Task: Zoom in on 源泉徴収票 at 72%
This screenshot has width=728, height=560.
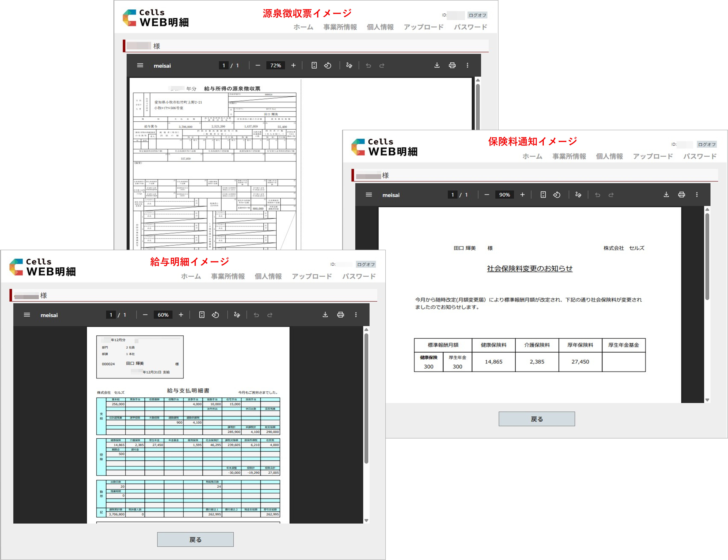Action: [293, 65]
